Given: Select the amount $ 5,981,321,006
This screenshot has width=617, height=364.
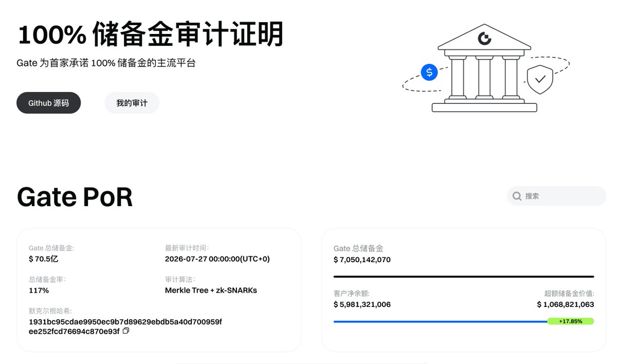Looking at the screenshot, I should coord(362,304).
